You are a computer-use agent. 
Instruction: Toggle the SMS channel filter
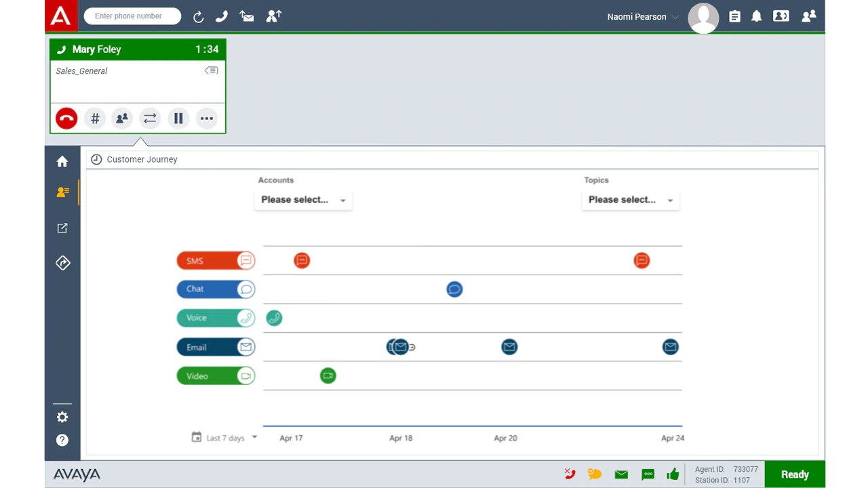[216, 260]
